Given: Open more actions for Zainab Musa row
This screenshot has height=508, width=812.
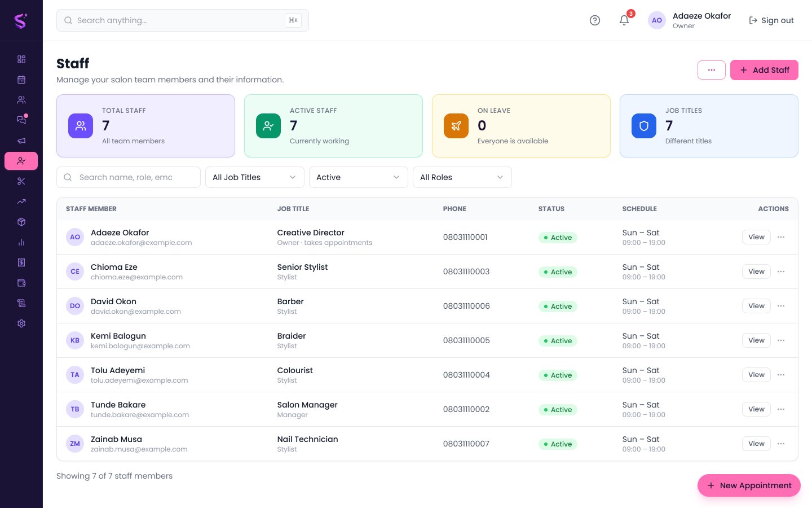Looking at the screenshot, I should pyautogui.click(x=781, y=444).
